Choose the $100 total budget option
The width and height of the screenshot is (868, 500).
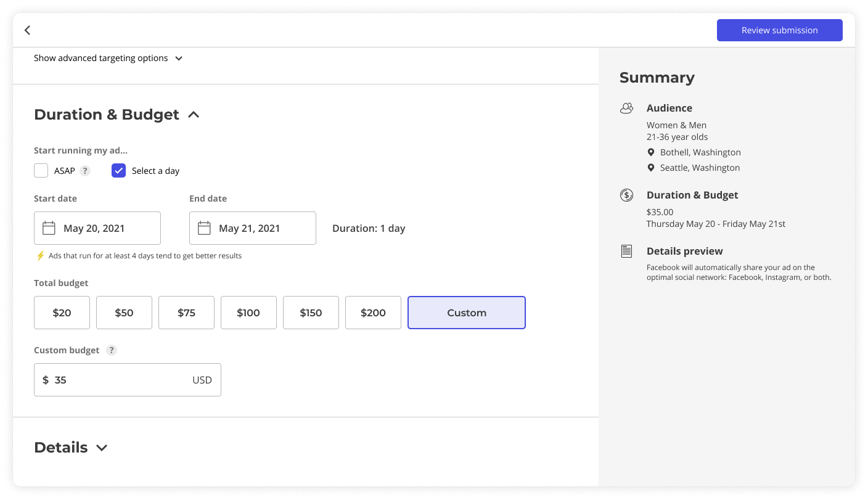coord(248,313)
